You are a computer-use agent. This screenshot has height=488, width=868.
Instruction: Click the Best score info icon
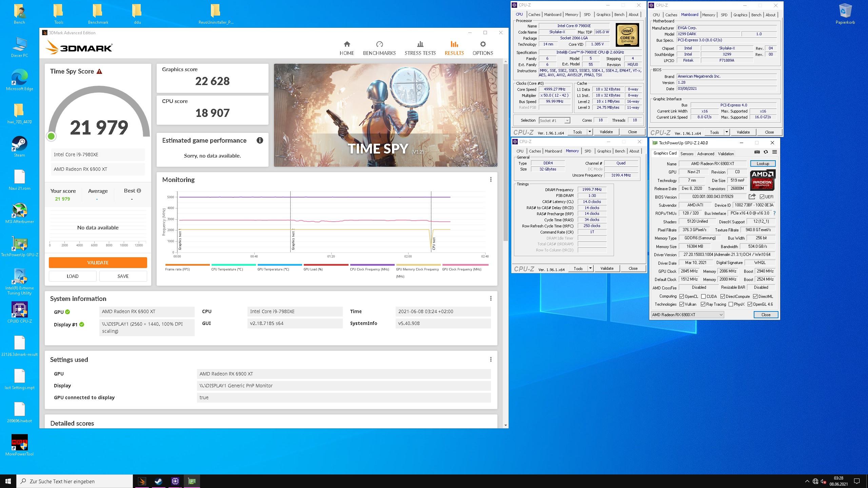click(139, 190)
